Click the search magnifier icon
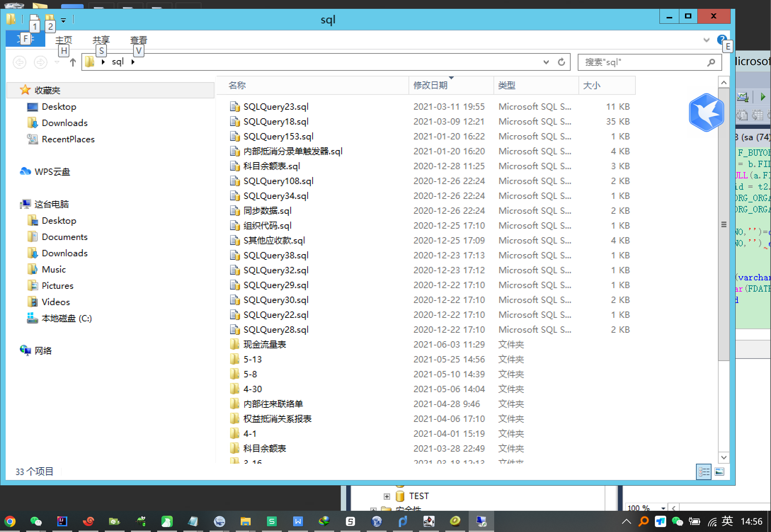The height and width of the screenshot is (532, 771). click(711, 63)
